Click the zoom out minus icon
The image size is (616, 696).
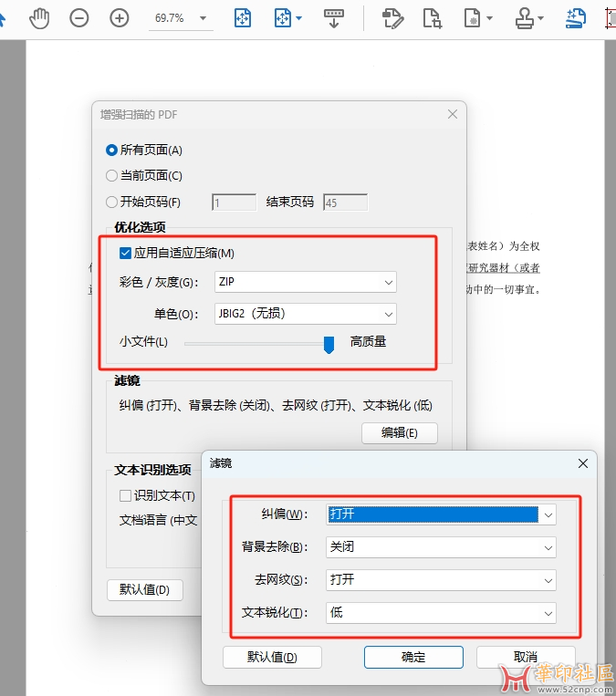(x=79, y=17)
